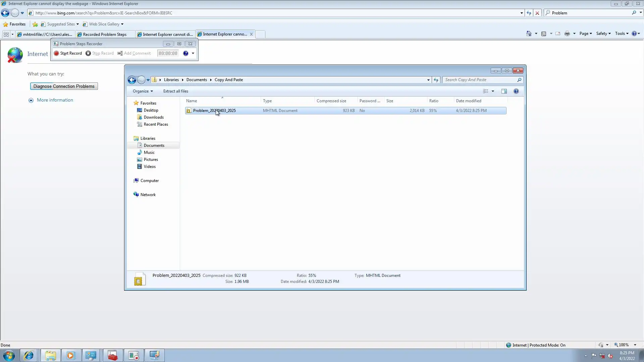Click Add to Favorites Bar star icon

[x=35, y=24]
